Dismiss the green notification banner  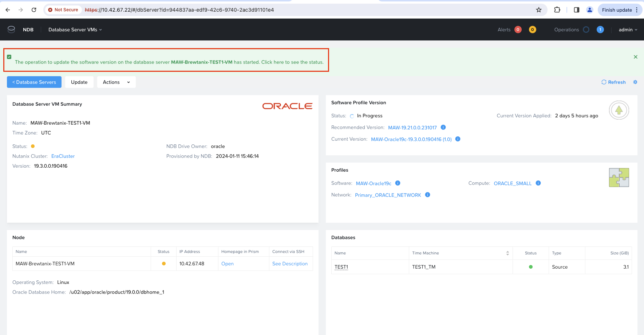point(635,57)
